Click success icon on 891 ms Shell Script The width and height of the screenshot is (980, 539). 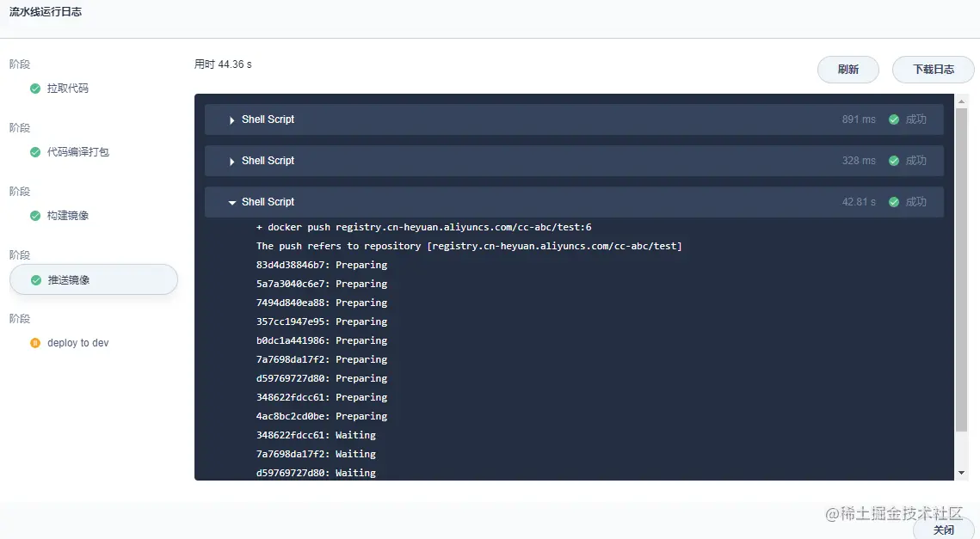[894, 119]
